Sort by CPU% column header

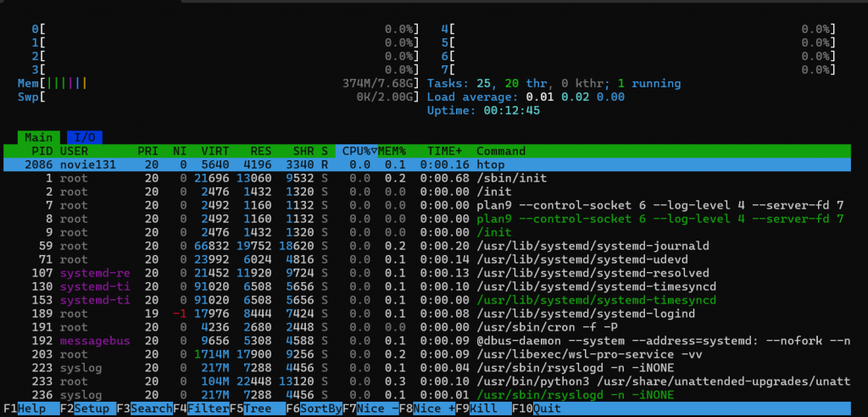click(357, 151)
